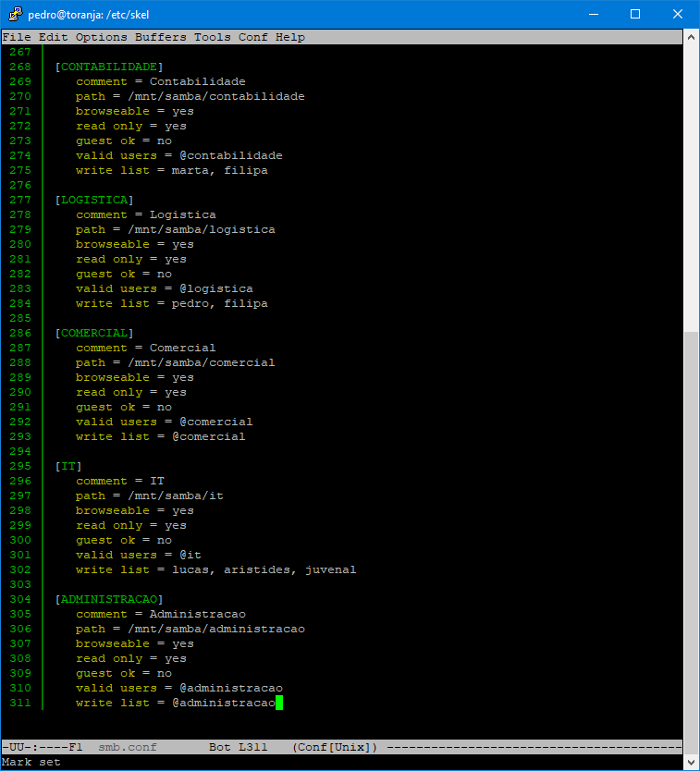Image resolution: width=700 pixels, height=771 pixels.
Task: Open the File menu
Action: tap(17, 37)
